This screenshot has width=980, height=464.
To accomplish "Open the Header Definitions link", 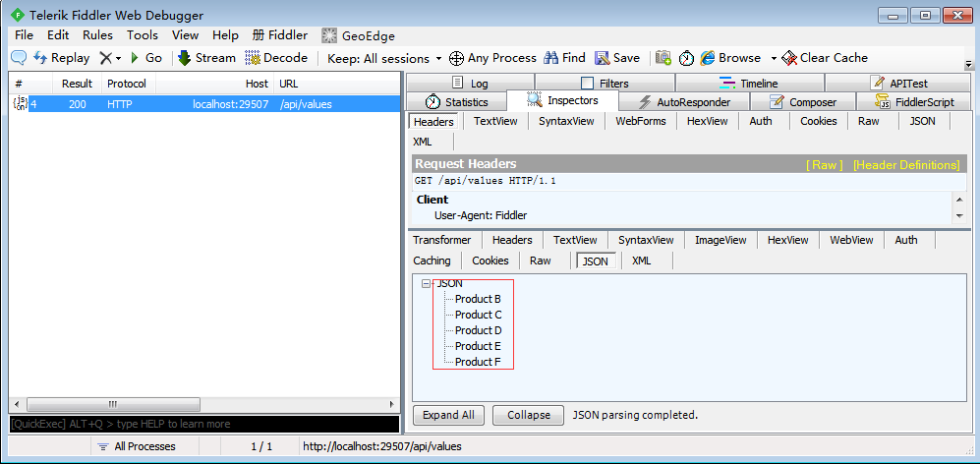I will point(906,165).
